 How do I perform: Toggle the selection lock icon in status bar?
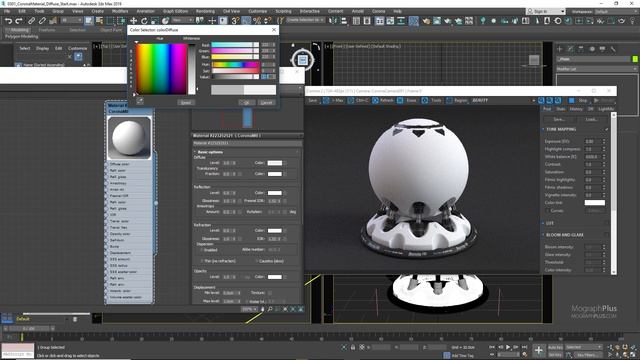353,347
